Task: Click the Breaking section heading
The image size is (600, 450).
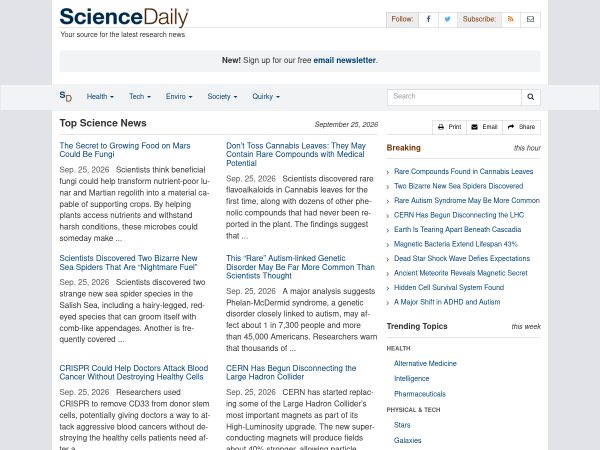Action: (x=403, y=148)
